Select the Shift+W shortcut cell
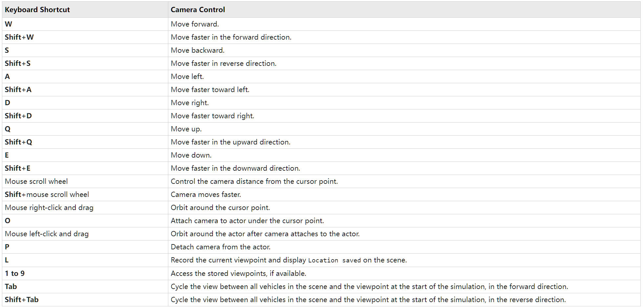Screen dimensions: 644x308 pyautogui.click(x=19, y=37)
